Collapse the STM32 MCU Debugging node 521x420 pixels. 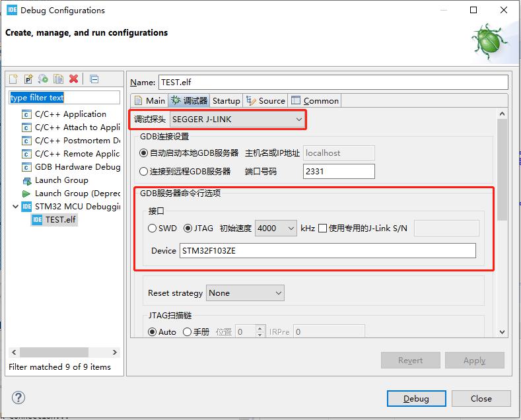[x=15, y=206]
